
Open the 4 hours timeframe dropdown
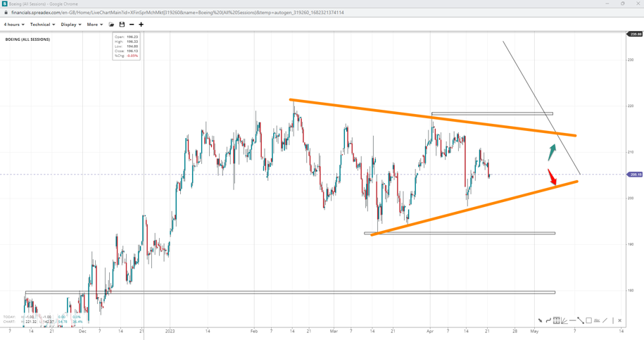coord(13,25)
